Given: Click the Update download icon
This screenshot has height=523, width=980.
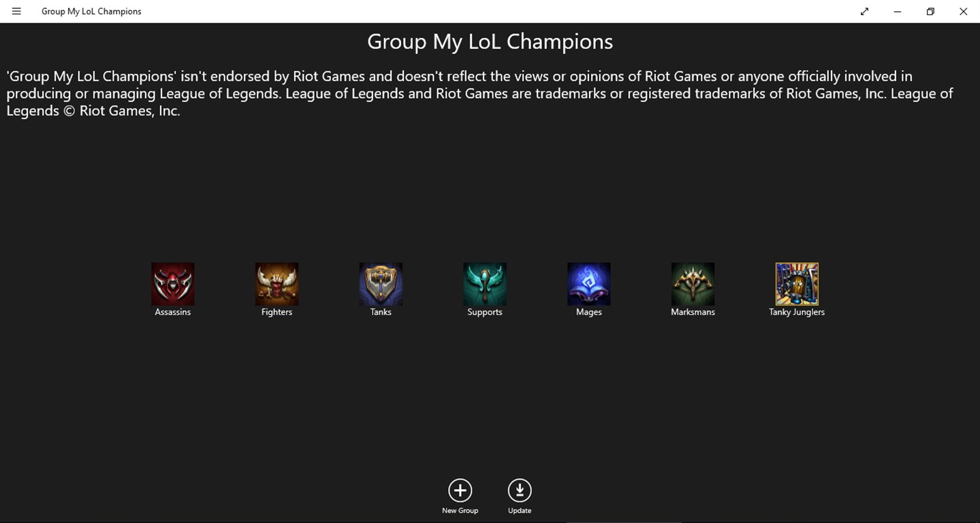Looking at the screenshot, I should [520, 490].
